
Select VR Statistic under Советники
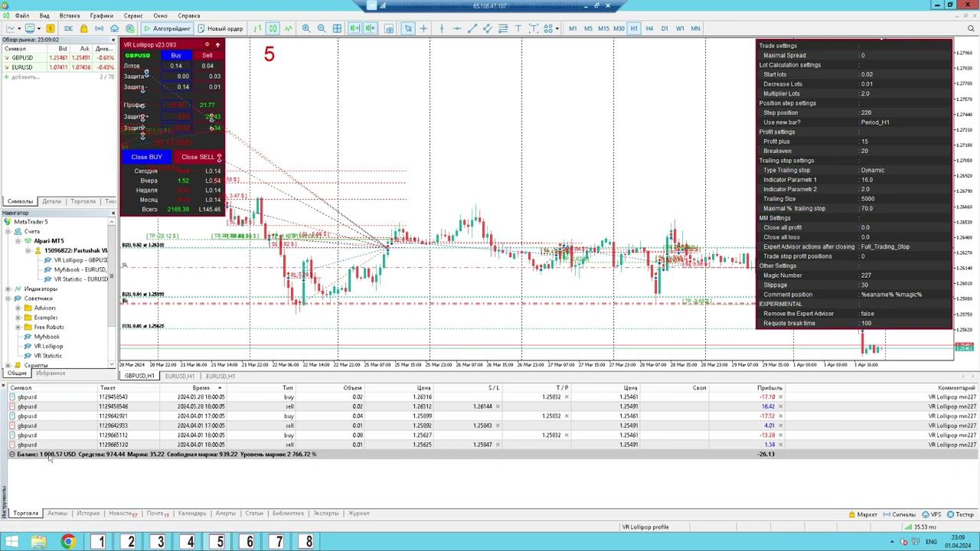[48, 356]
